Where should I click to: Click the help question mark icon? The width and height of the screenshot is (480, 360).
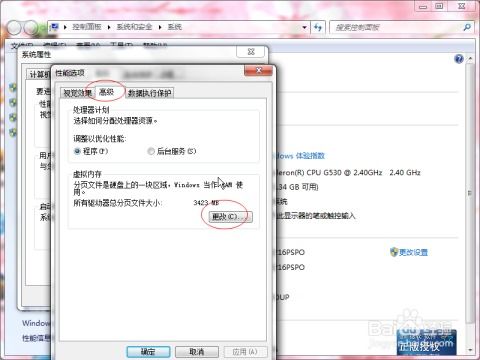pyautogui.click(x=459, y=59)
